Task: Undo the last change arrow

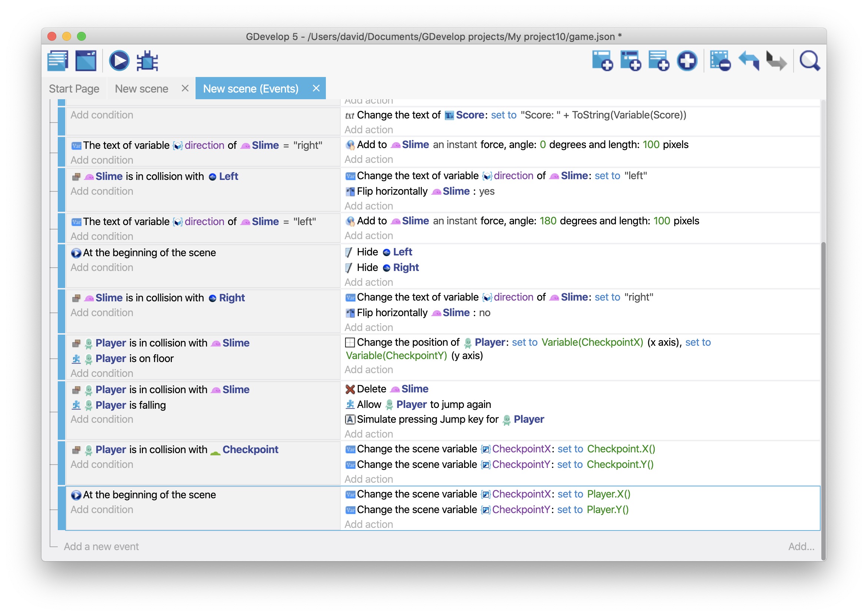Action: 749,61
